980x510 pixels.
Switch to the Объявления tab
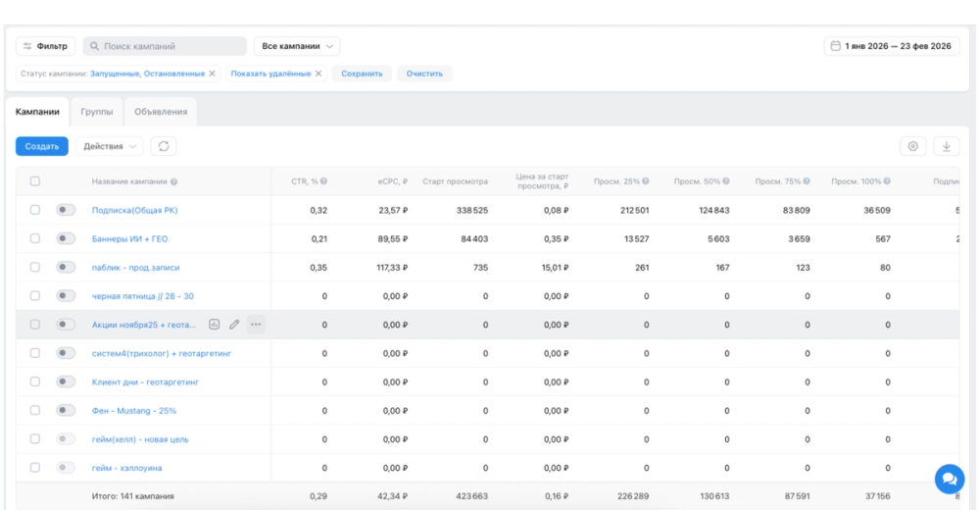[x=161, y=112]
